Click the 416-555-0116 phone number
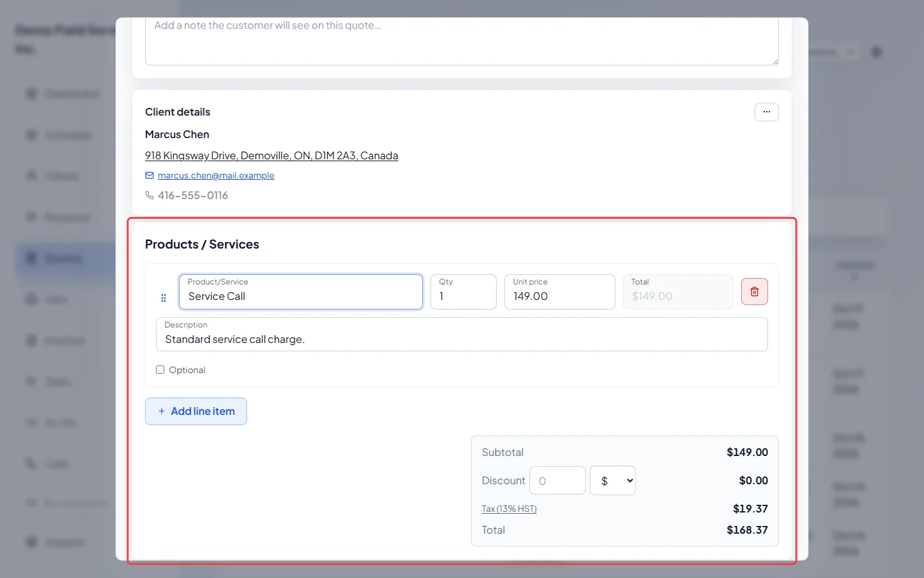The height and width of the screenshot is (578, 924). [x=193, y=195]
